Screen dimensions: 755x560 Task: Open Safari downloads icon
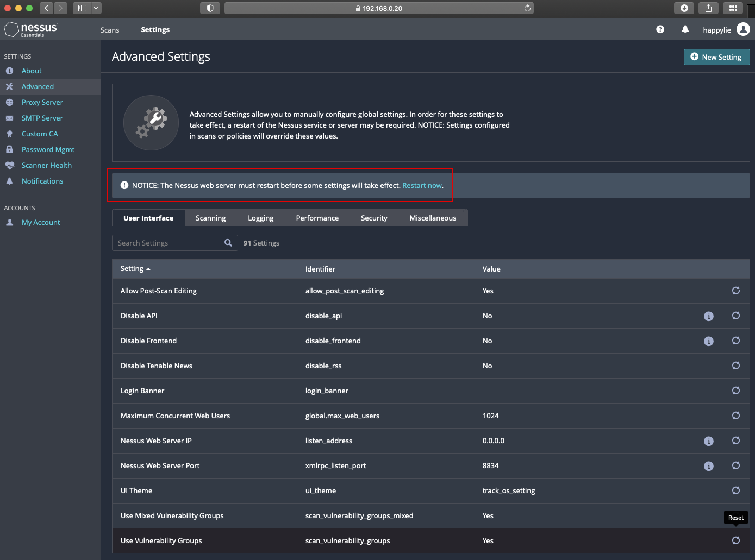684,8
